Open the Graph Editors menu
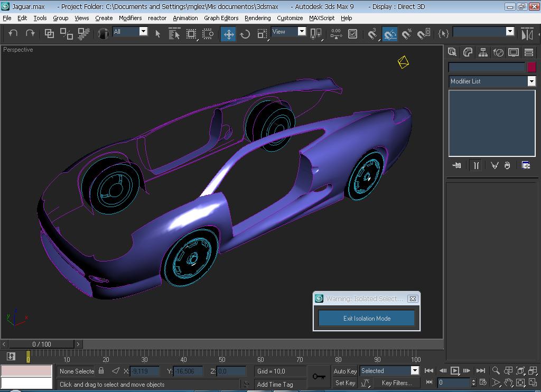This screenshot has height=392, width=541. (221, 18)
